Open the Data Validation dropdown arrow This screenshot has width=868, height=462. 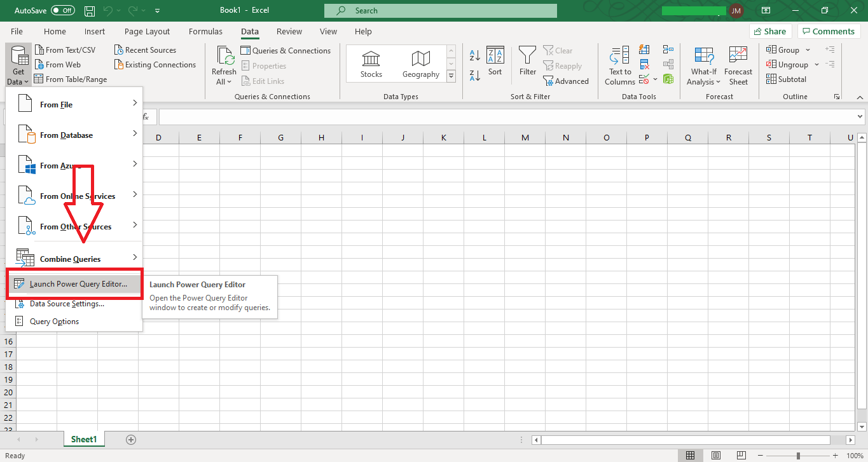(x=655, y=79)
